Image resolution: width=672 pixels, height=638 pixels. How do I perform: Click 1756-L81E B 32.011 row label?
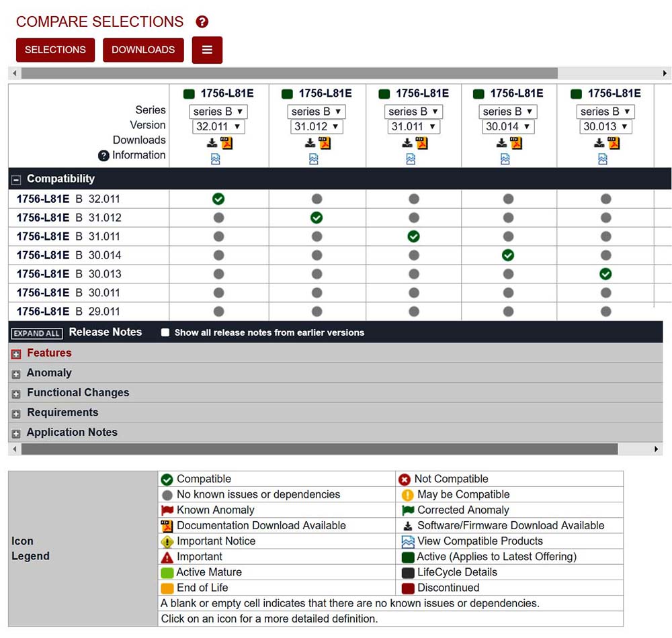(x=68, y=199)
